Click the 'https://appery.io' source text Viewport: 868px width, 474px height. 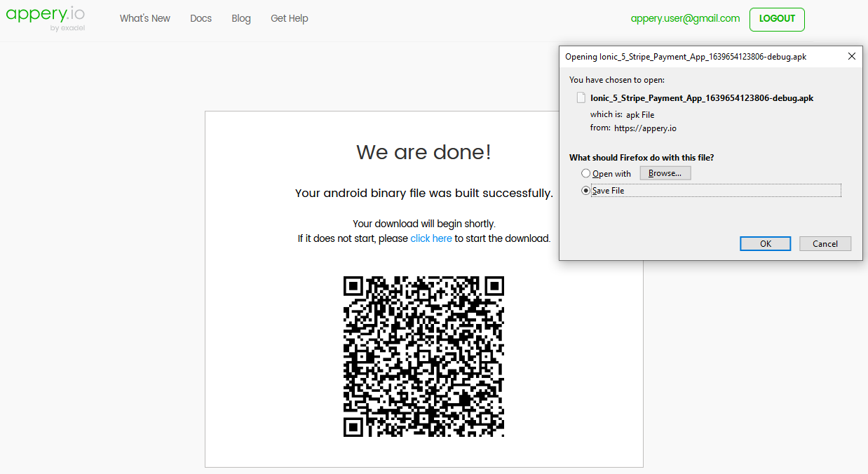click(645, 128)
